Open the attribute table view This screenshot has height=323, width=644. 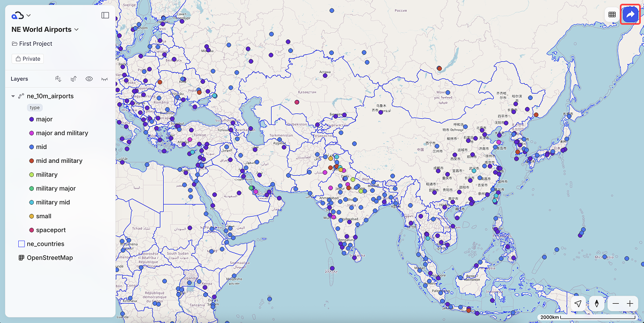tap(612, 15)
